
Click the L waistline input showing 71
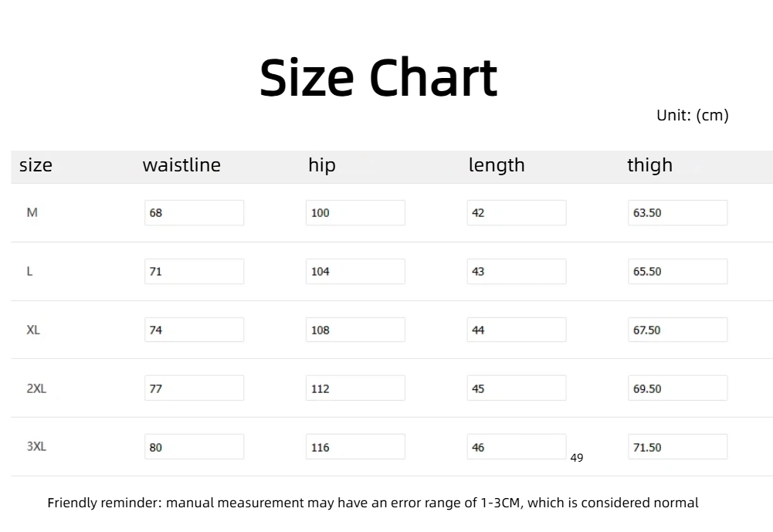194,272
